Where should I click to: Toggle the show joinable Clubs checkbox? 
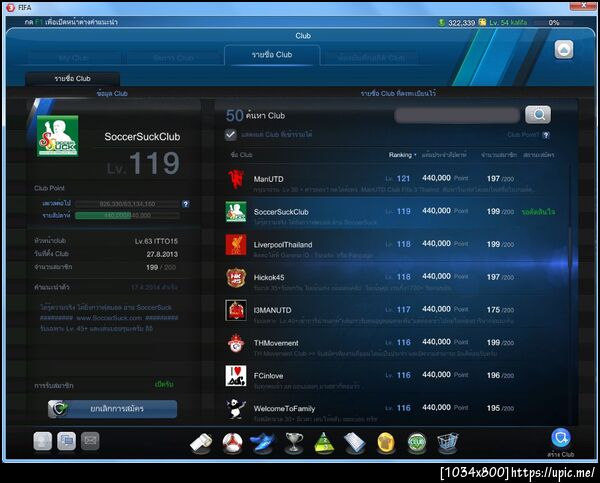231,135
